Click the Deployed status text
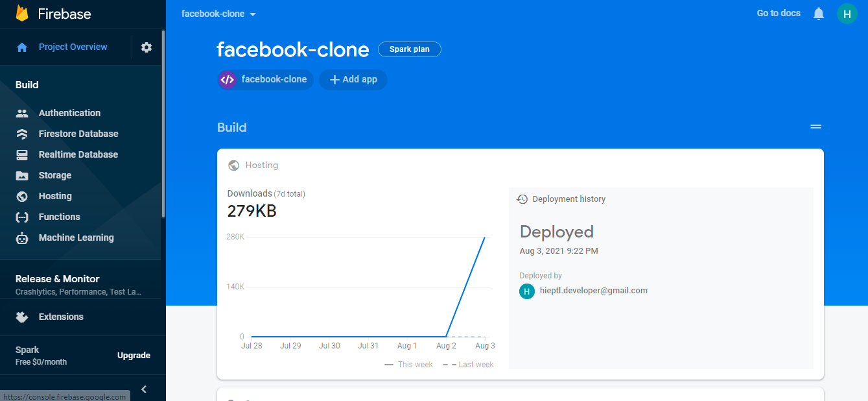The image size is (868, 401). [x=557, y=232]
